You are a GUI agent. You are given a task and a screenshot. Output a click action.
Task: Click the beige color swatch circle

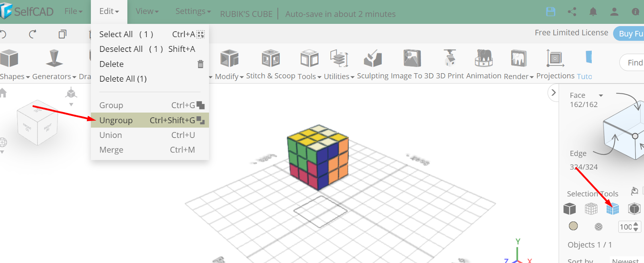tap(573, 226)
